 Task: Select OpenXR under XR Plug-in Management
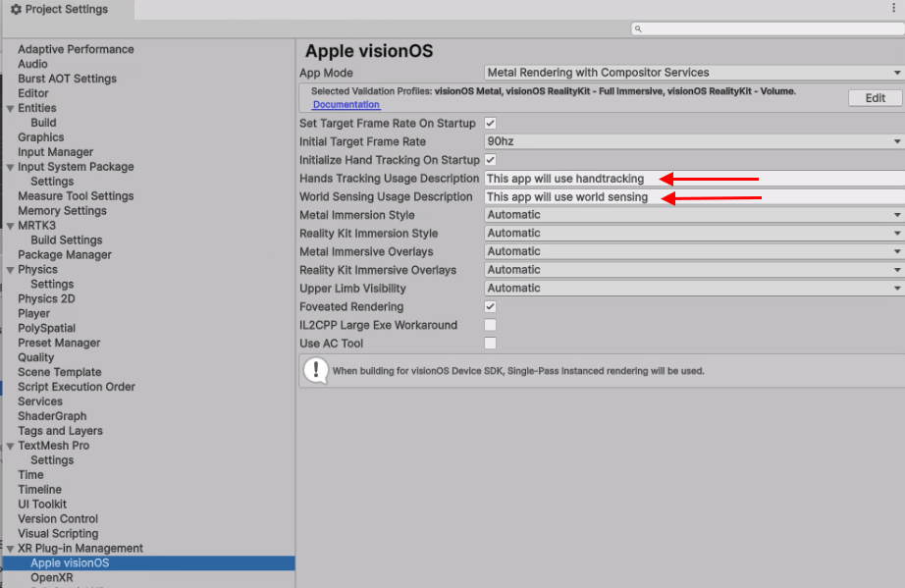click(52, 577)
